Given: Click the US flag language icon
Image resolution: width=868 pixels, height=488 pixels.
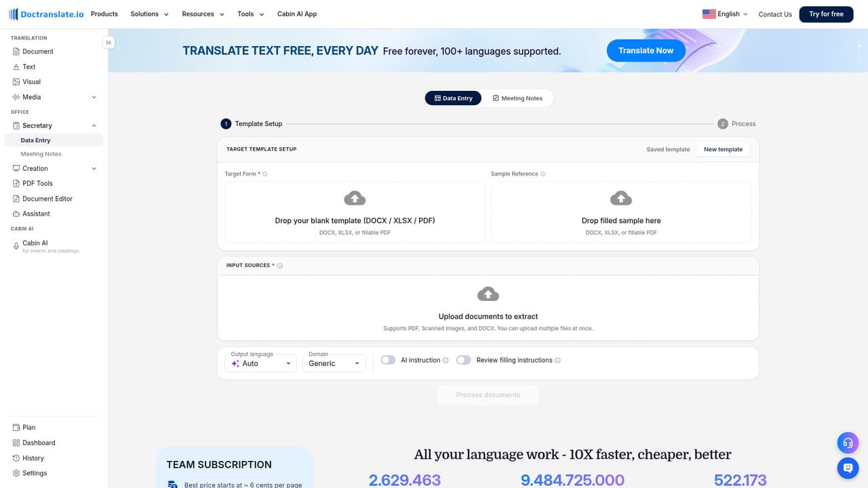Looking at the screenshot, I should pos(709,14).
